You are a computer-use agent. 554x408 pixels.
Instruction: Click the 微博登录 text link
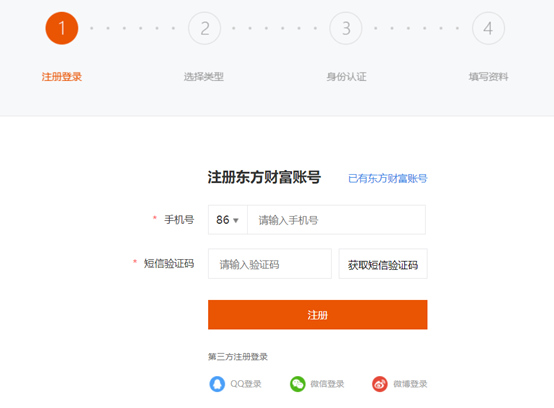(410, 384)
